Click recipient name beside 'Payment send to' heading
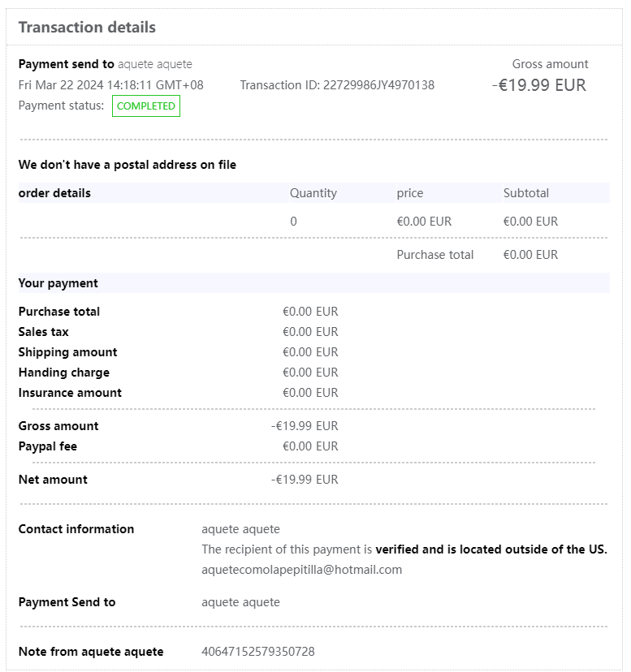This screenshot has height=672, width=631. click(155, 64)
